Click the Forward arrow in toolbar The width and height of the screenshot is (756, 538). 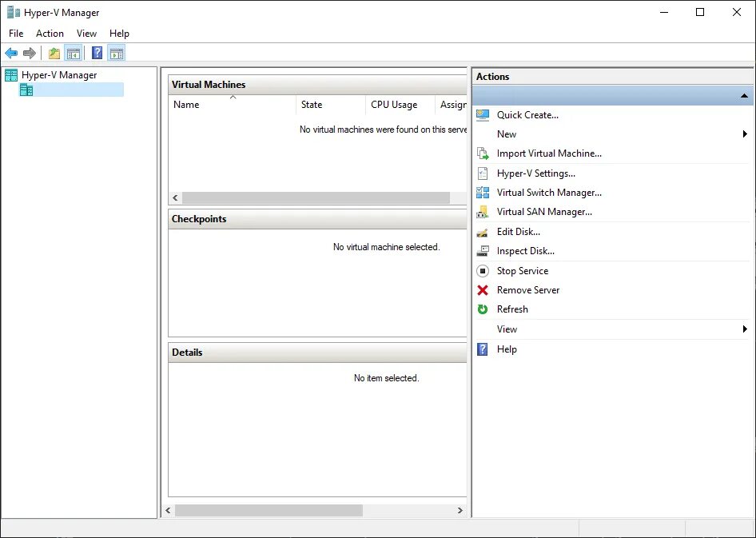coord(30,53)
